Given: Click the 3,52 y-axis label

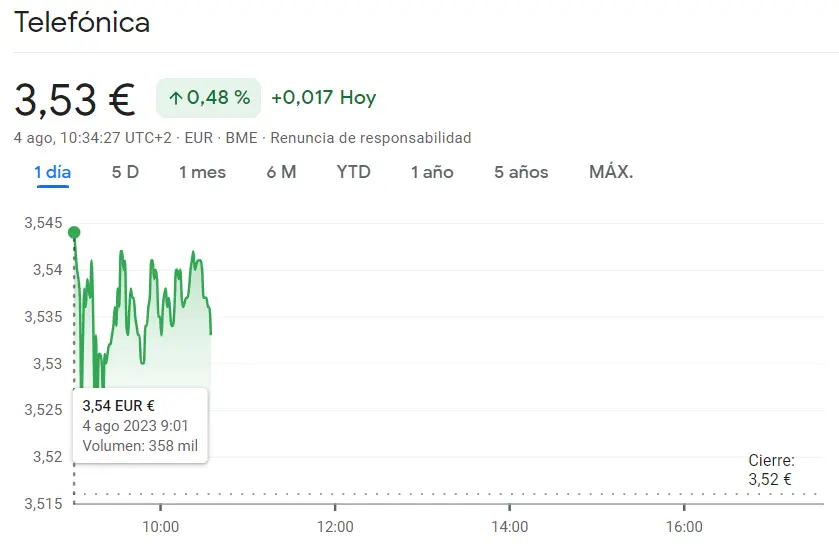Looking at the screenshot, I should click(48, 457).
